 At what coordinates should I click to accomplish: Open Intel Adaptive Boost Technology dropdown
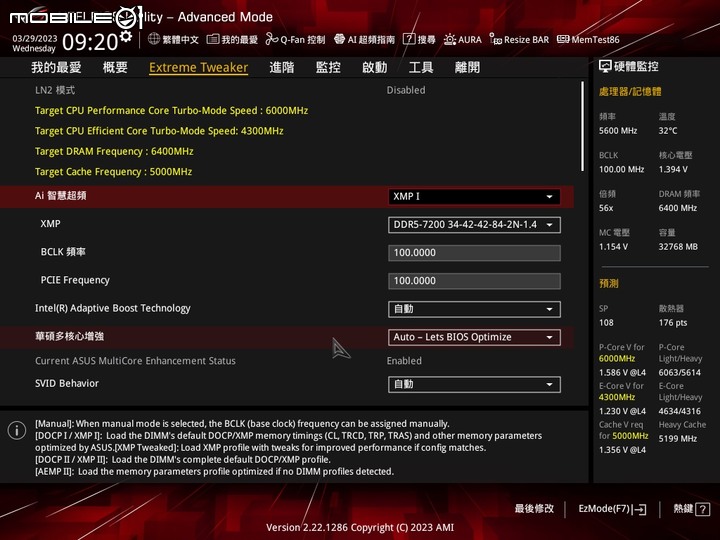(x=474, y=309)
